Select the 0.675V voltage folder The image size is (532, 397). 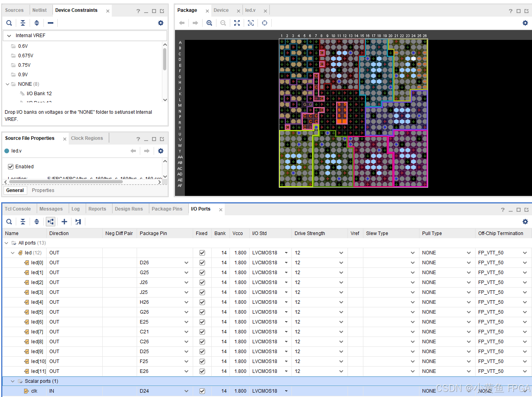26,56
